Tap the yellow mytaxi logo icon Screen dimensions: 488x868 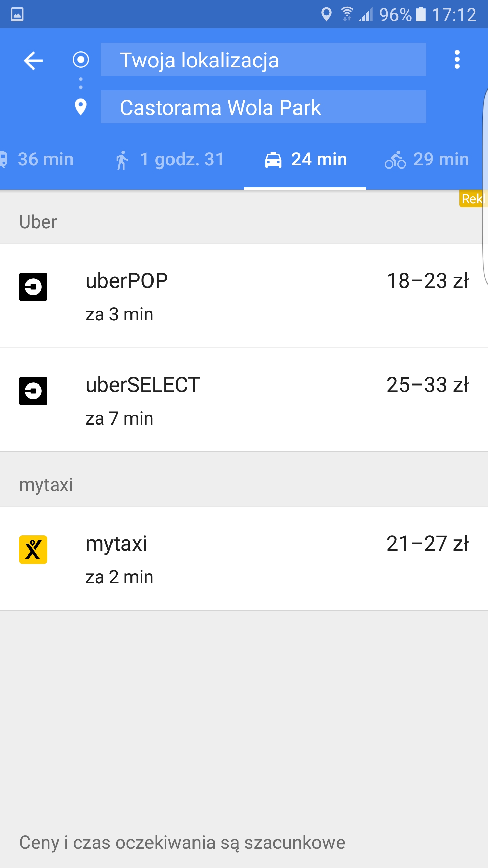pos(33,550)
